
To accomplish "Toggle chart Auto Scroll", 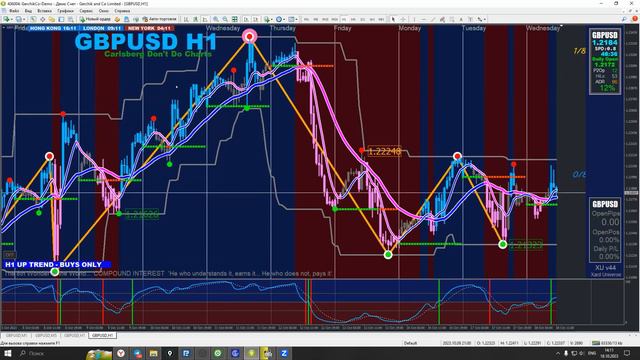I will (246, 19).
